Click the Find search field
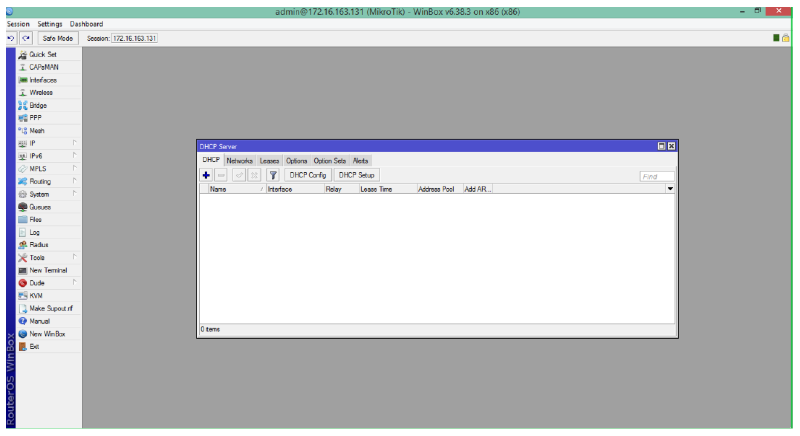The image size is (800, 436). 657,176
